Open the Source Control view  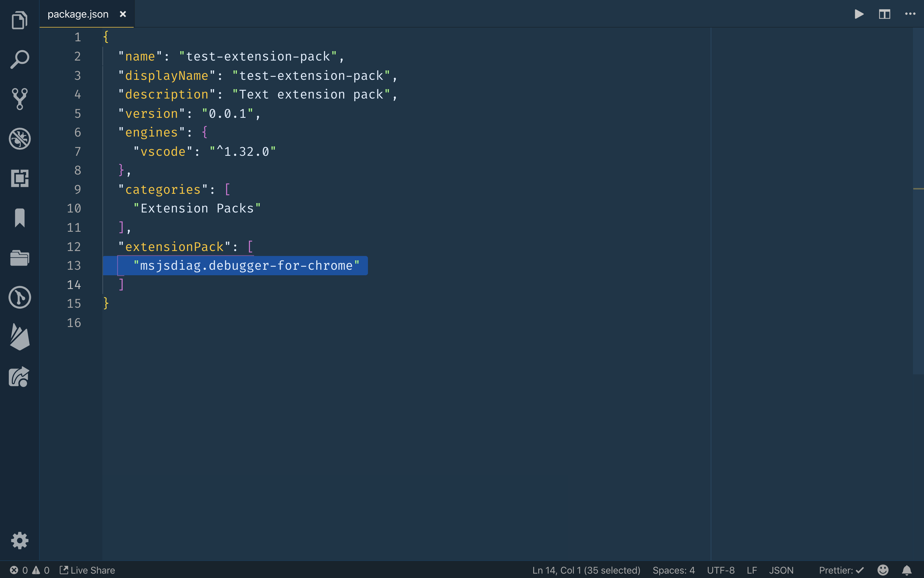(x=20, y=99)
